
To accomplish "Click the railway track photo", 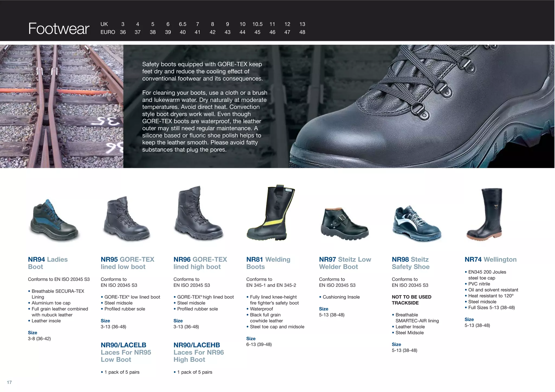I will click(x=62, y=106).
